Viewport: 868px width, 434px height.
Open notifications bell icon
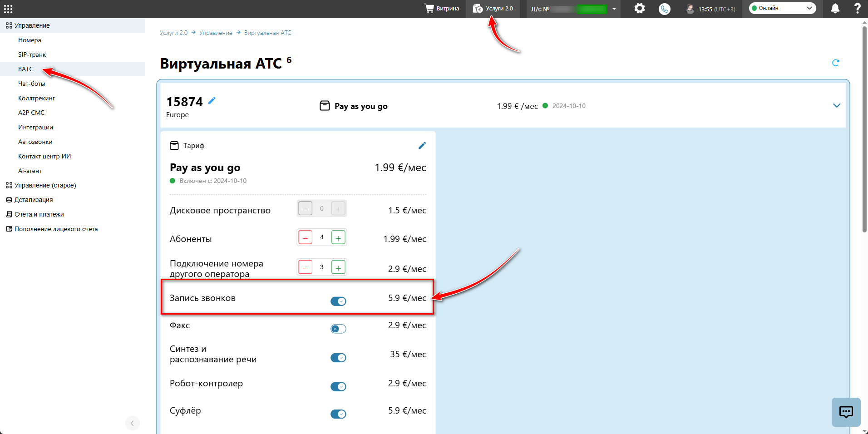[x=835, y=8]
